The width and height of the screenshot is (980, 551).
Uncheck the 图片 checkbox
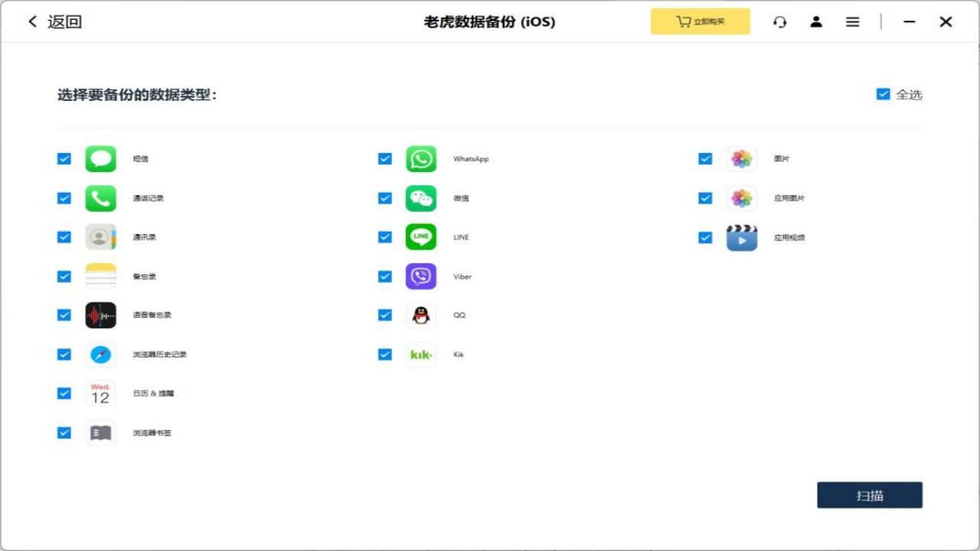tap(704, 158)
